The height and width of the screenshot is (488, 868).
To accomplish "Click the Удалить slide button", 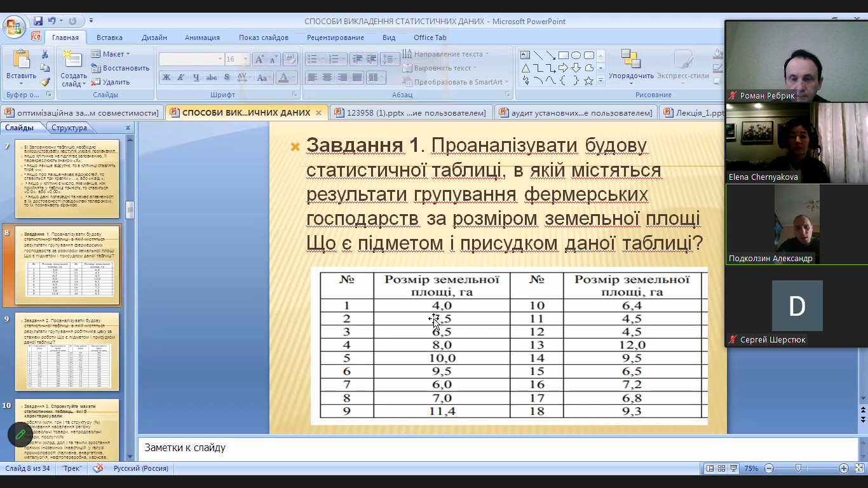I will [111, 82].
